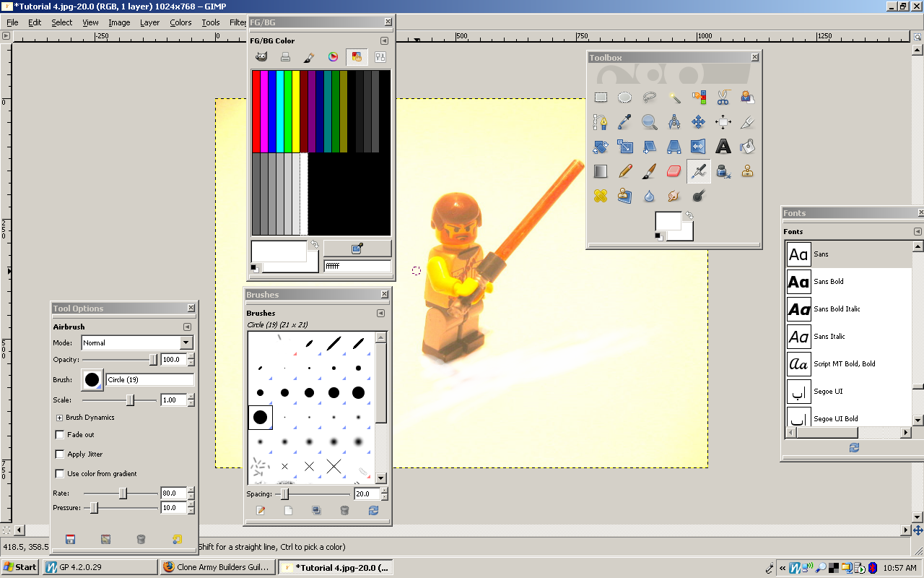Select the Rotate tool
The image size is (924, 578).
(x=601, y=146)
